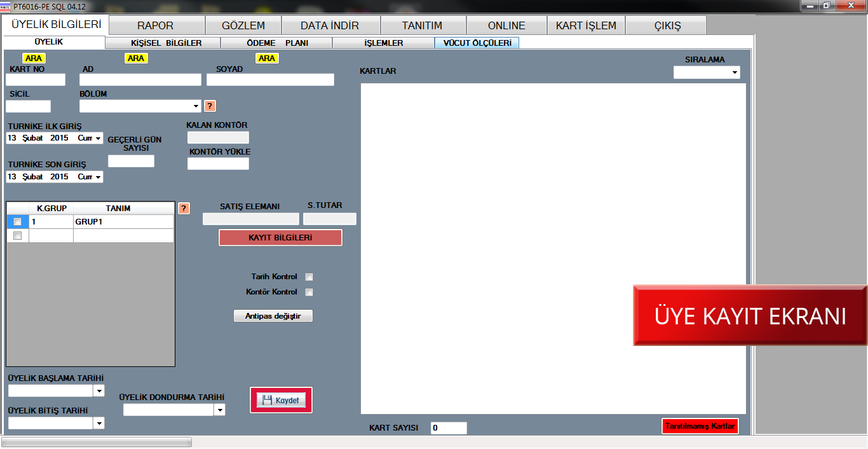
Task: Click the ARA search badge above AD
Action: [x=136, y=59]
